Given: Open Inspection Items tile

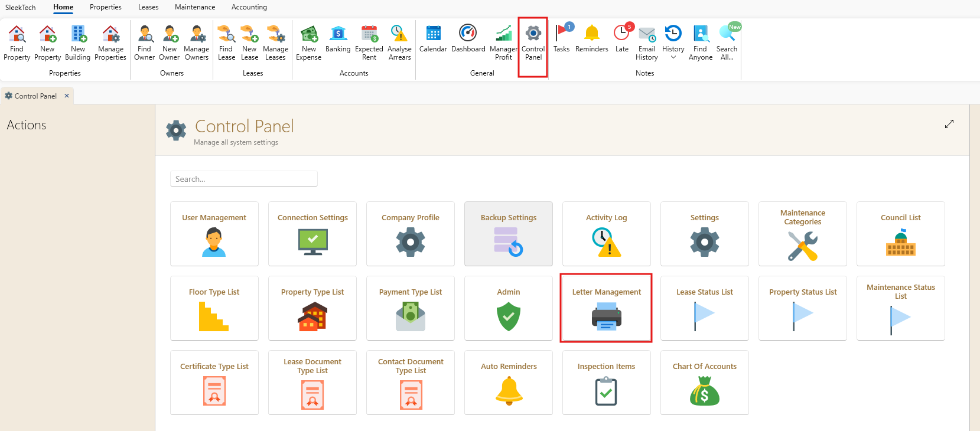Looking at the screenshot, I should [x=607, y=383].
